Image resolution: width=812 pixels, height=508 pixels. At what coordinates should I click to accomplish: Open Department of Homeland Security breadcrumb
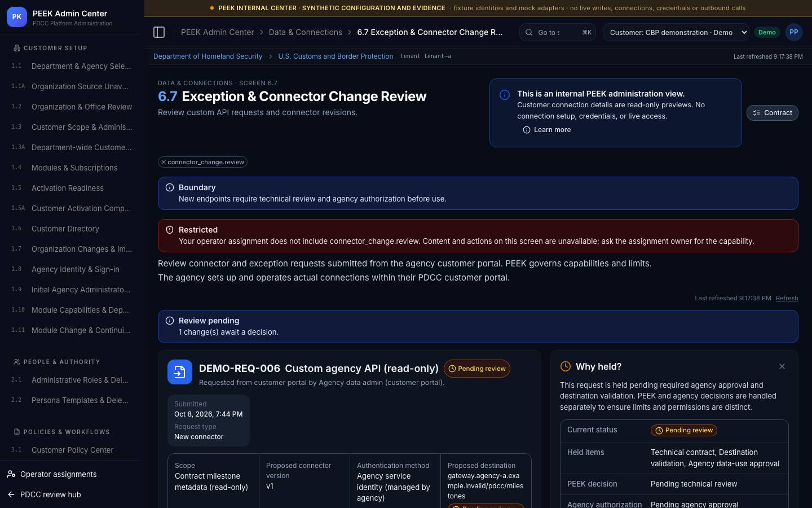pyautogui.click(x=208, y=56)
